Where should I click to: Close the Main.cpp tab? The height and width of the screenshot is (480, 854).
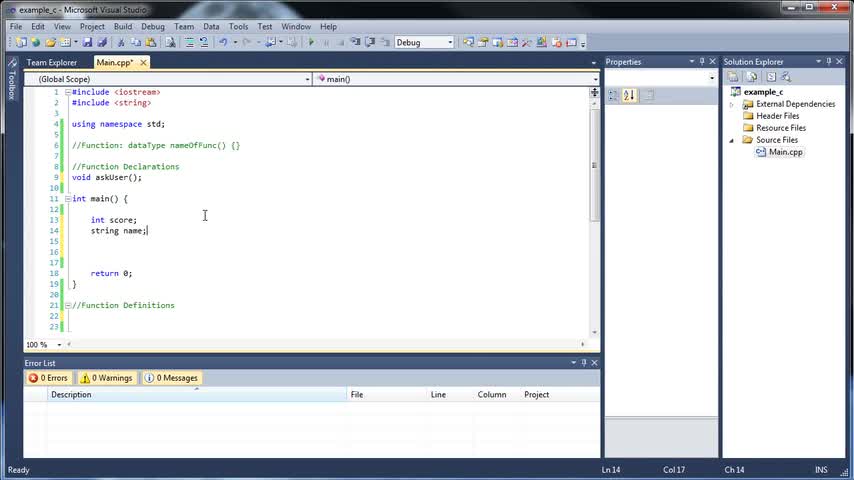(x=143, y=63)
